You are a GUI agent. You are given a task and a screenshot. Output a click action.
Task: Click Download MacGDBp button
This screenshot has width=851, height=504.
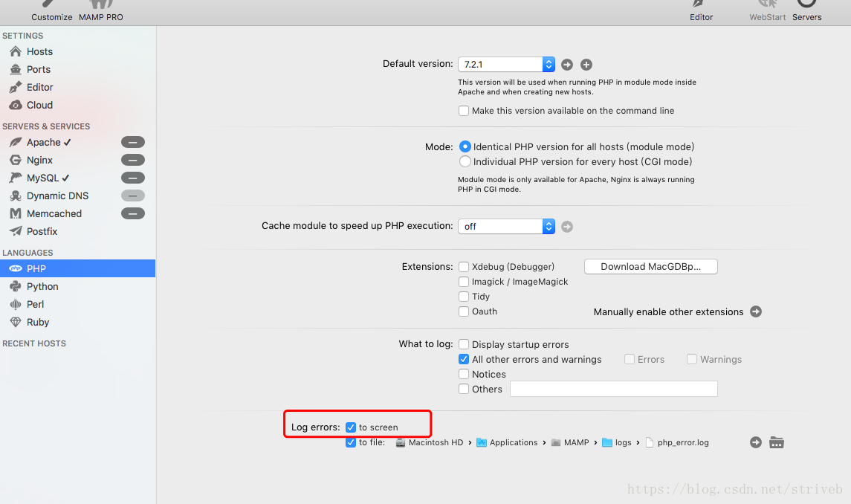[651, 267]
